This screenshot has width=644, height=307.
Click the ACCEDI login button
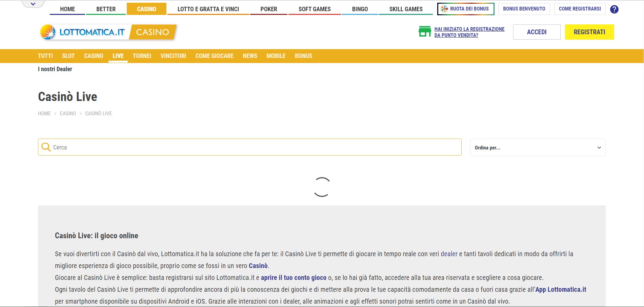[537, 32]
